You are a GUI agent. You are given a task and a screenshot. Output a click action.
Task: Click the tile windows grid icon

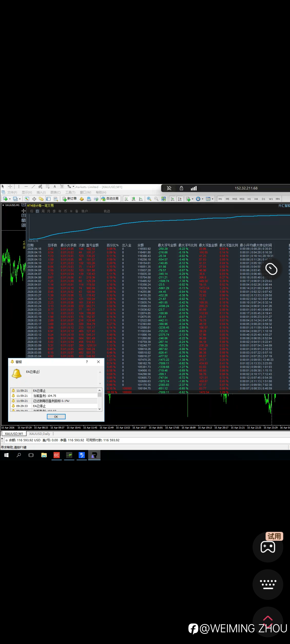pos(164,199)
